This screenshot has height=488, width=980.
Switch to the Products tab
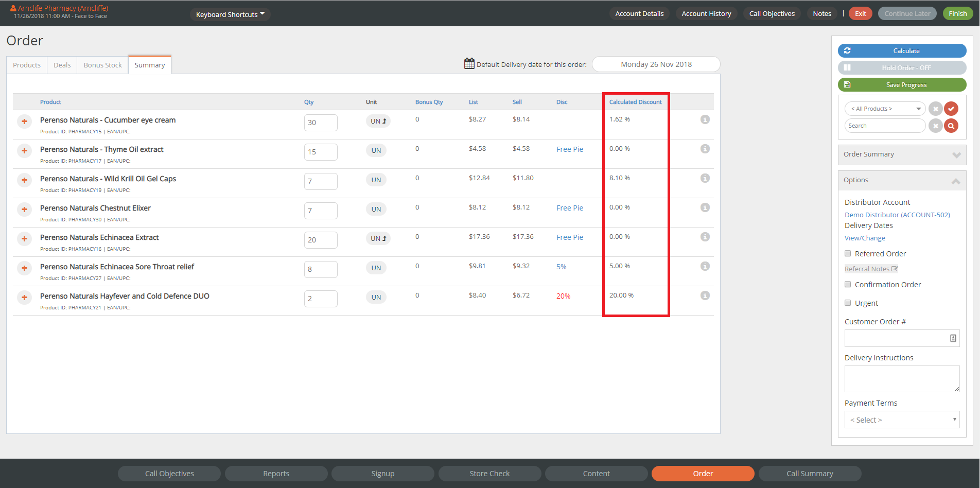point(27,65)
